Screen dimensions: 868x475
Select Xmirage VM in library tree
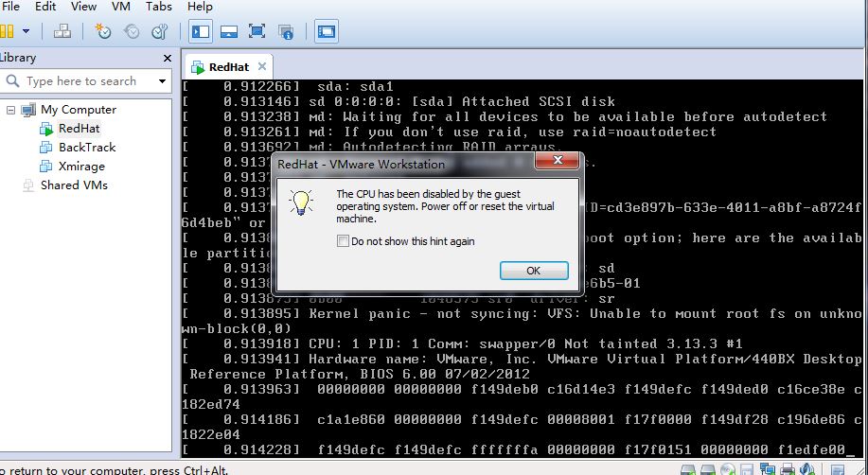click(x=81, y=167)
